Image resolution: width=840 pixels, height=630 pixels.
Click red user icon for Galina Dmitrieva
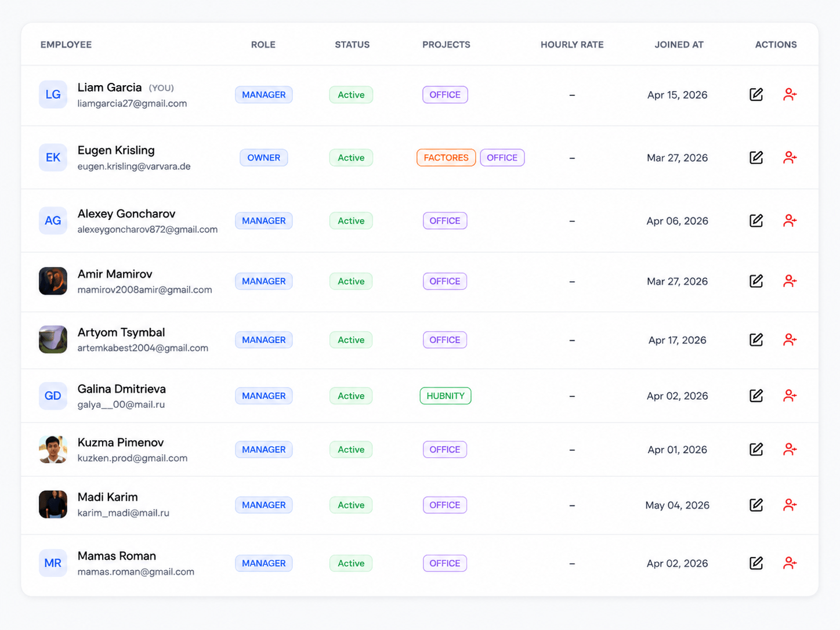(790, 396)
